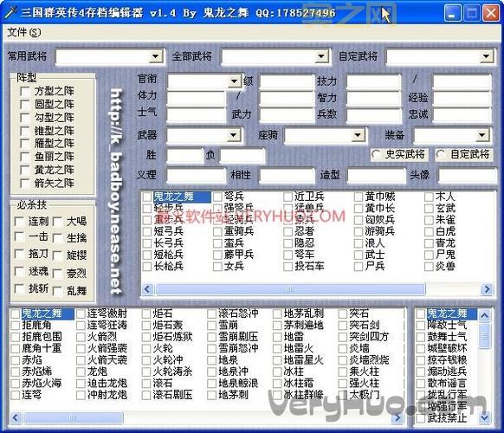Tick the 旋樱 skill checkbox
The width and height of the screenshot is (504, 433).
pyautogui.click(x=57, y=255)
